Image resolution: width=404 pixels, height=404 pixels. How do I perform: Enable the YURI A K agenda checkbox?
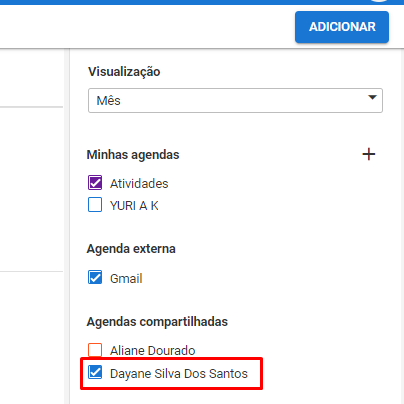tap(95, 205)
